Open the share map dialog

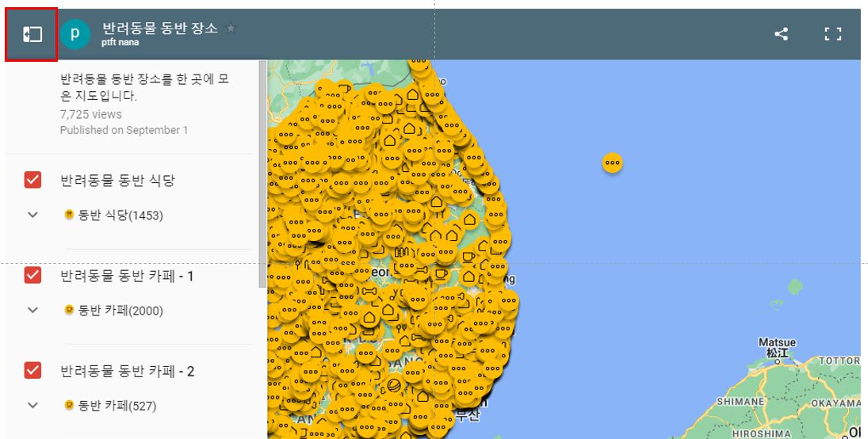781,34
